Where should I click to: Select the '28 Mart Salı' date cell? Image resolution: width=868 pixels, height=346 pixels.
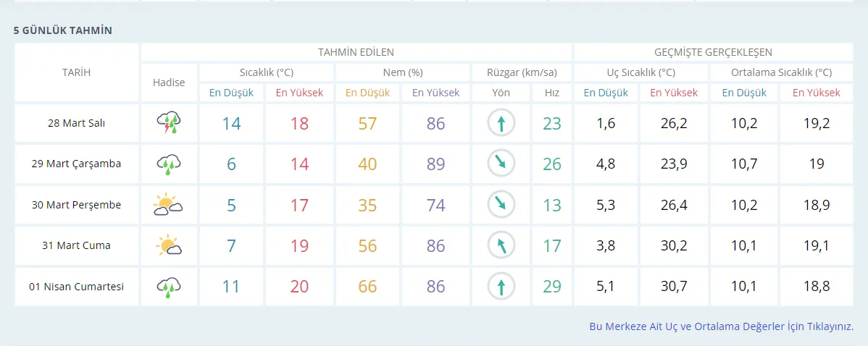[x=76, y=123]
